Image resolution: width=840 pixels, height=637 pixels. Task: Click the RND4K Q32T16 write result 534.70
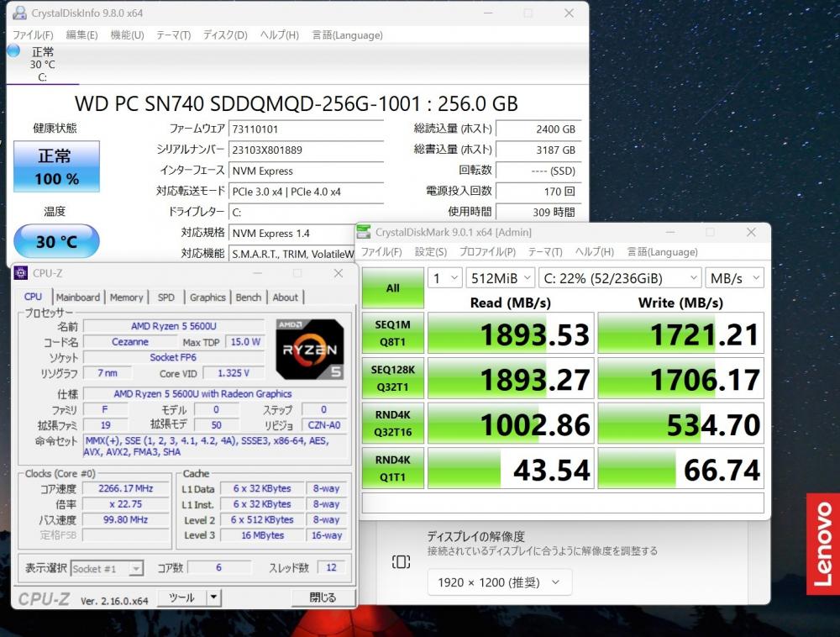coord(681,424)
